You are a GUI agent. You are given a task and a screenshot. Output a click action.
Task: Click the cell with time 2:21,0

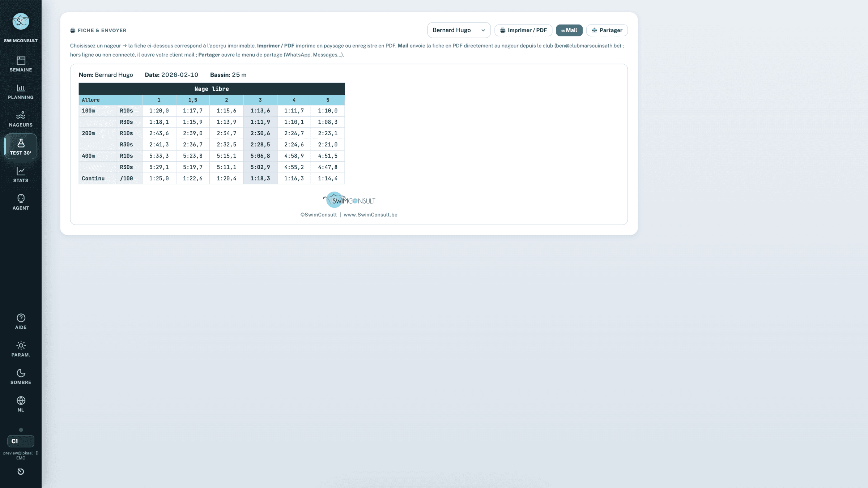click(328, 145)
